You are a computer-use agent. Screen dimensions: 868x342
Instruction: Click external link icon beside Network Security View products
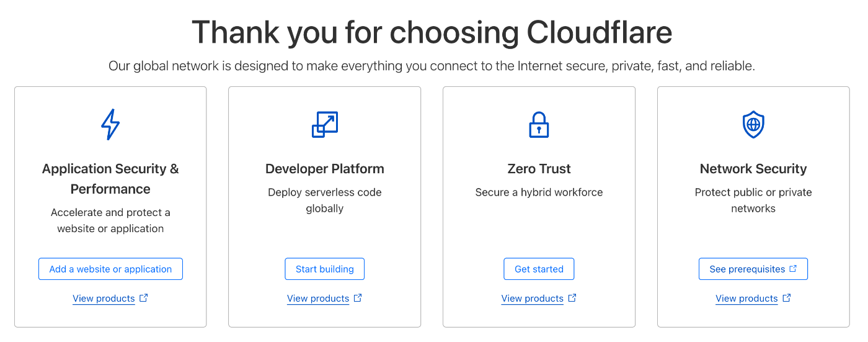(786, 298)
